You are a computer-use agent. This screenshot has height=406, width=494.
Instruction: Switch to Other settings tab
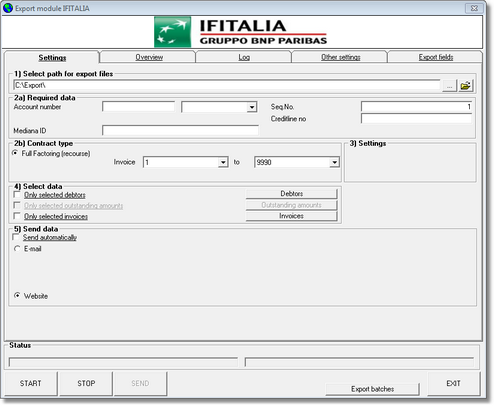click(340, 57)
